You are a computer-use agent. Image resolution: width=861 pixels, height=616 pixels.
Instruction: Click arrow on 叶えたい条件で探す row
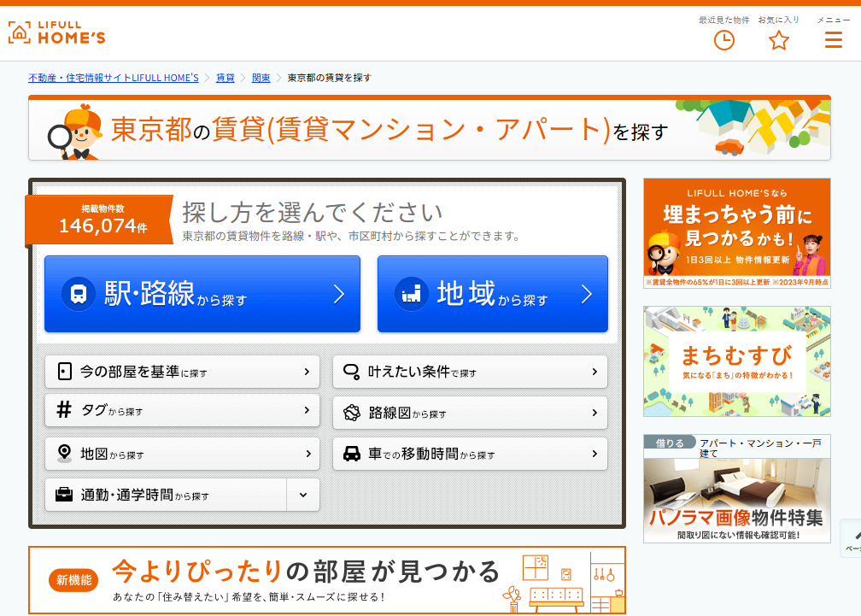tap(594, 372)
